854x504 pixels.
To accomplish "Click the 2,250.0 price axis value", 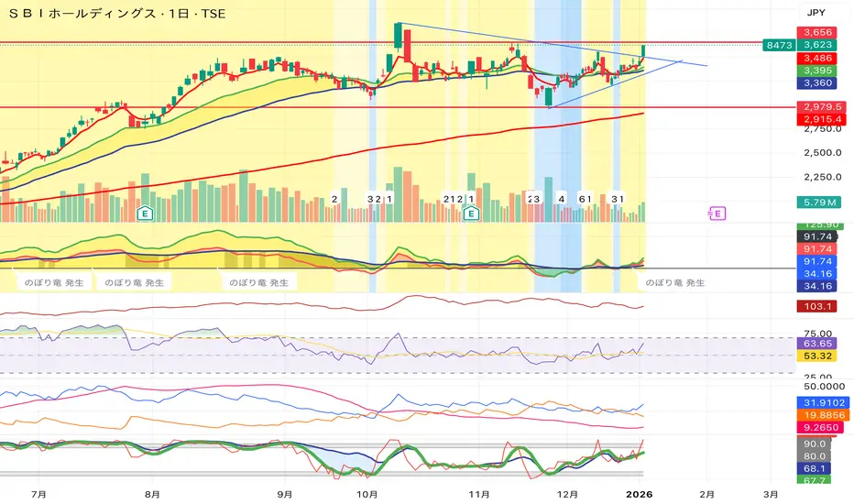I will pyautogui.click(x=823, y=177).
